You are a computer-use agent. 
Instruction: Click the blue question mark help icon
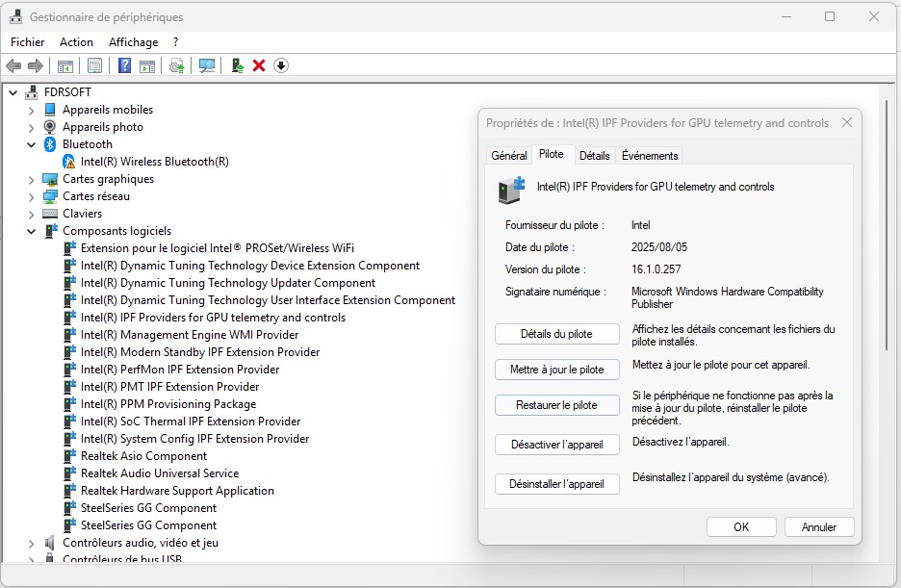point(124,65)
